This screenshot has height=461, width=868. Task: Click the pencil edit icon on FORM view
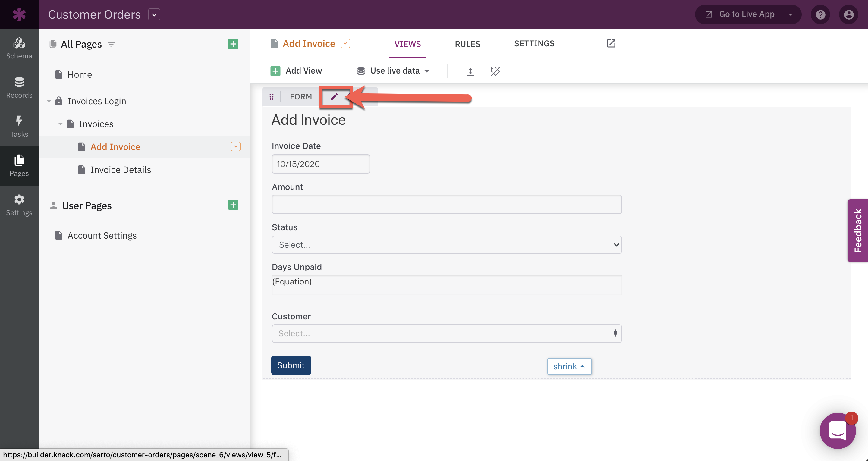(334, 97)
